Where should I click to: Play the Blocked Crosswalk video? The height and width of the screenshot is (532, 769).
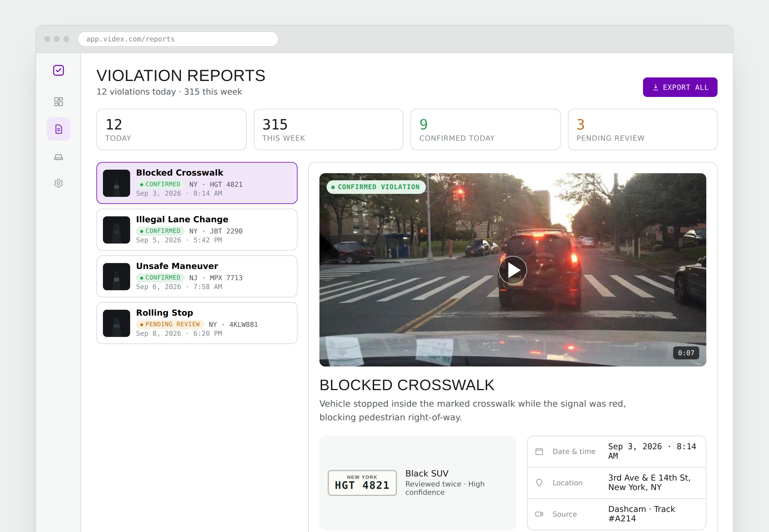[513, 270]
